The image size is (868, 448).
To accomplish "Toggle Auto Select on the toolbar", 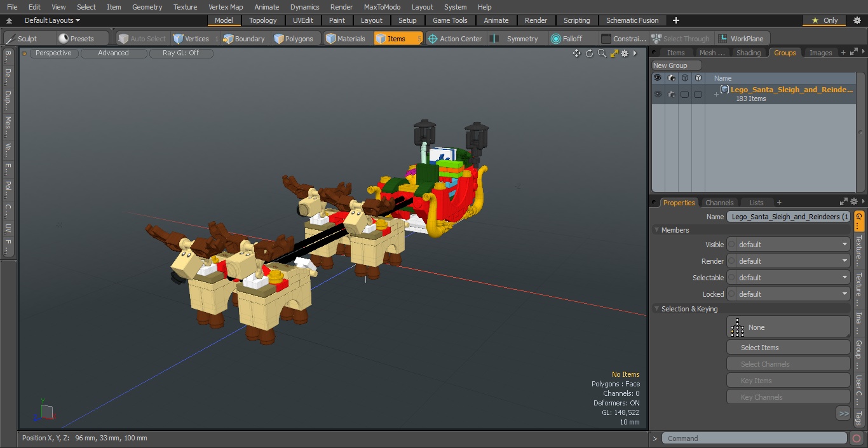I will pos(142,39).
